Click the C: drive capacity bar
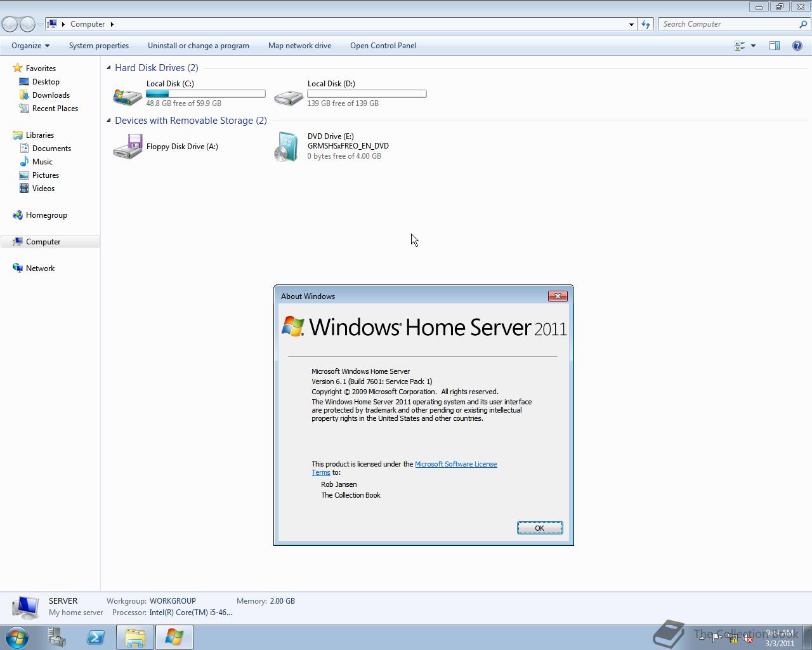The width and height of the screenshot is (812, 650). [206, 94]
